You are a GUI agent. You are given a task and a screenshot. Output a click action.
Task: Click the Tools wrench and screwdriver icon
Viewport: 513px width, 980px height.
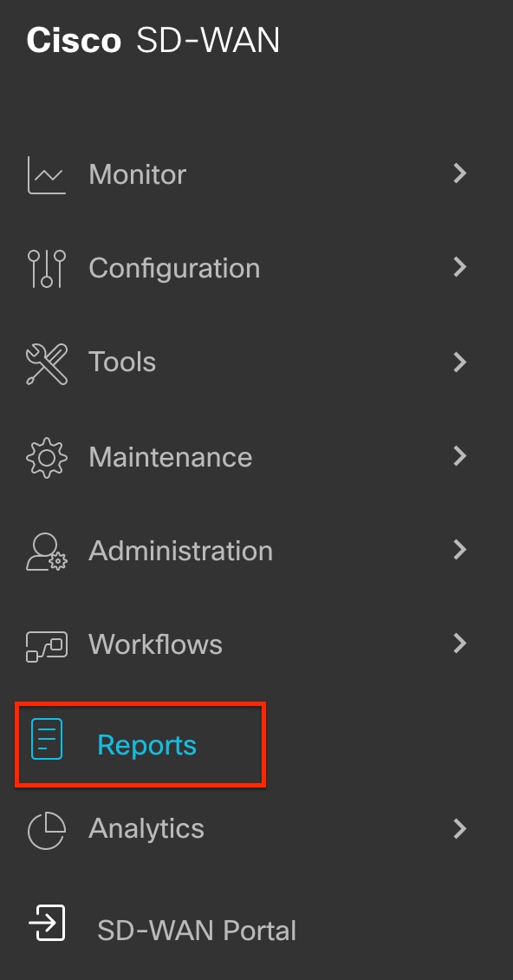tap(46, 363)
